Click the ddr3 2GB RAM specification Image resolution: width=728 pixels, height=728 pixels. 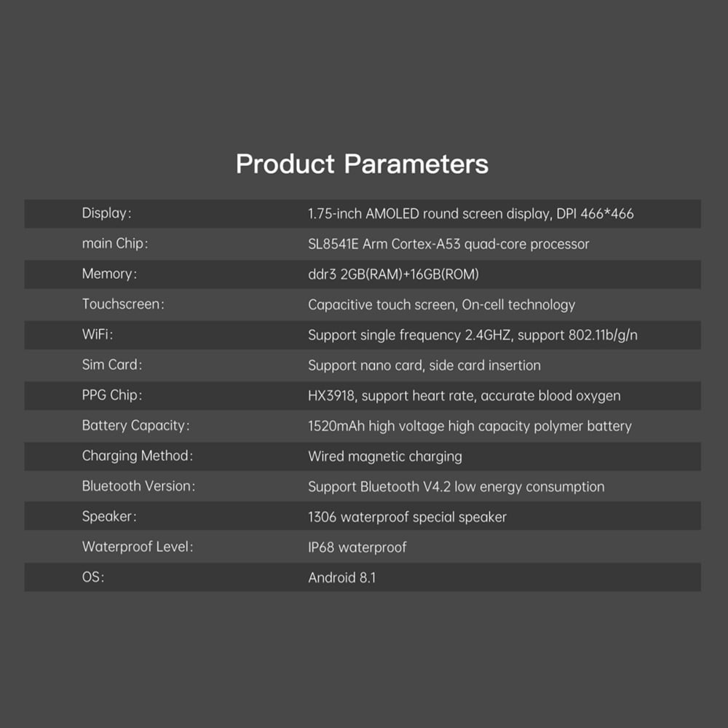click(393, 274)
